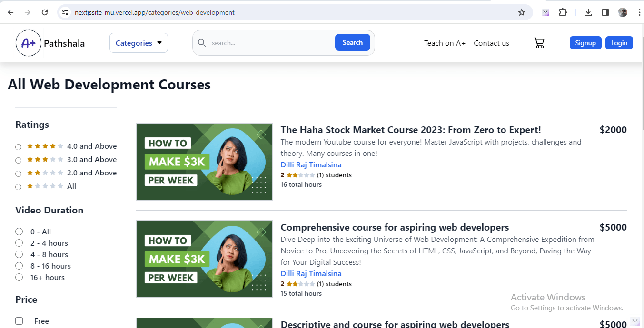644x328 pixels.
Task: Click the 16 total hours text
Action: (301, 184)
